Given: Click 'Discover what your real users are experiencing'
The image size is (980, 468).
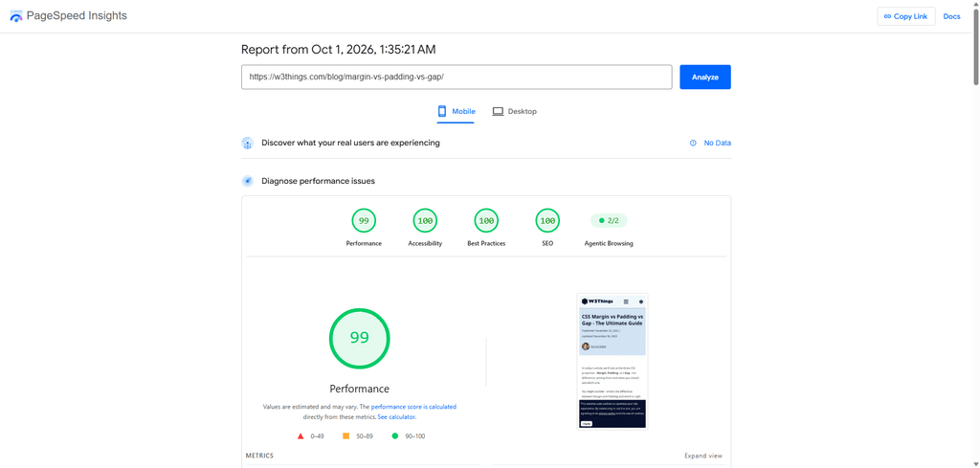Looking at the screenshot, I should coord(350,144).
